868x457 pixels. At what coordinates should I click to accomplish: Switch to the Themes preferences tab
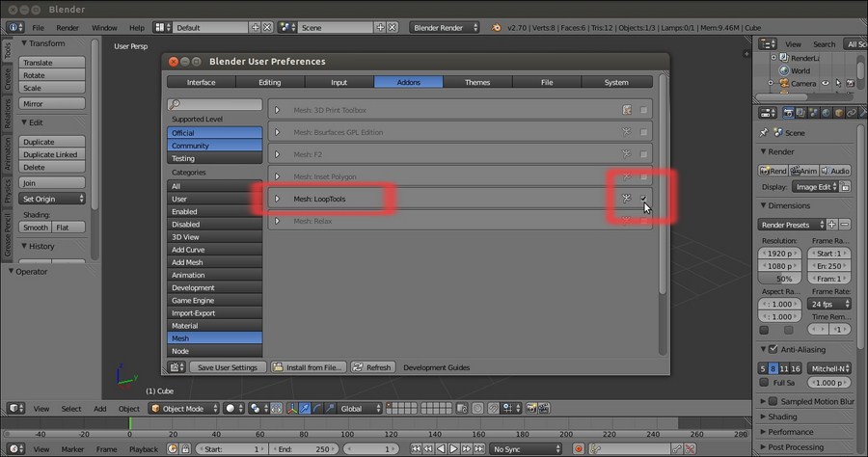[477, 82]
